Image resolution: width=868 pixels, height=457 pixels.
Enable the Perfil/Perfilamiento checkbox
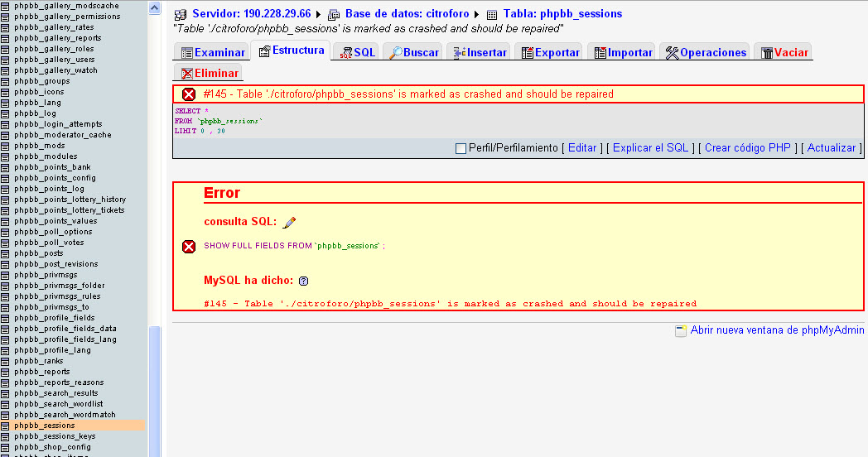461,148
